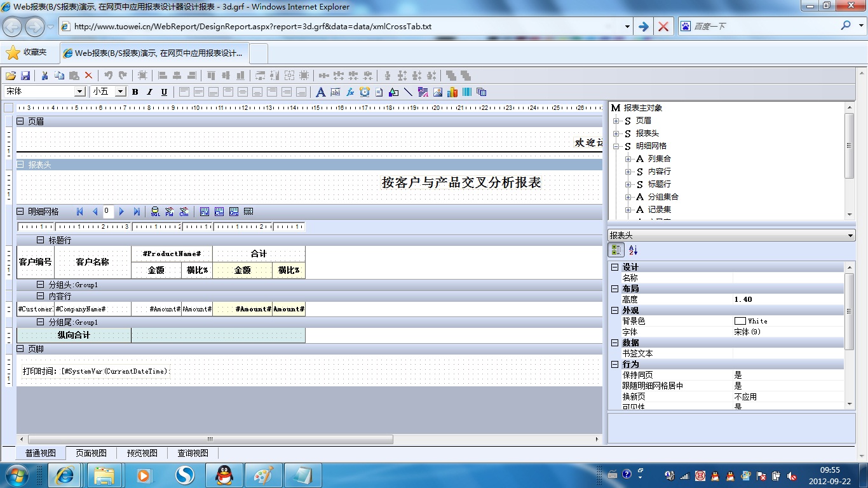Toggle bold formatting
This screenshot has width=868, height=488.
point(135,92)
